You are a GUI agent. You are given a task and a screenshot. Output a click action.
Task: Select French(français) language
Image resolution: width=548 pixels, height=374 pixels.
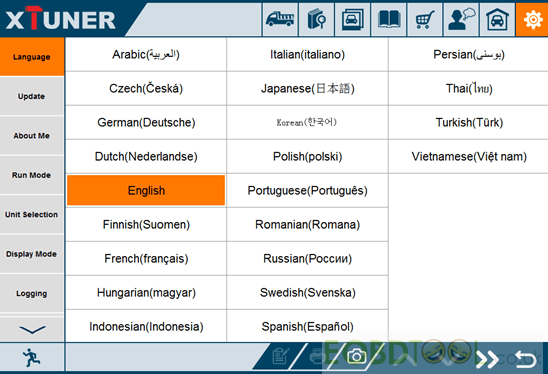146,258
